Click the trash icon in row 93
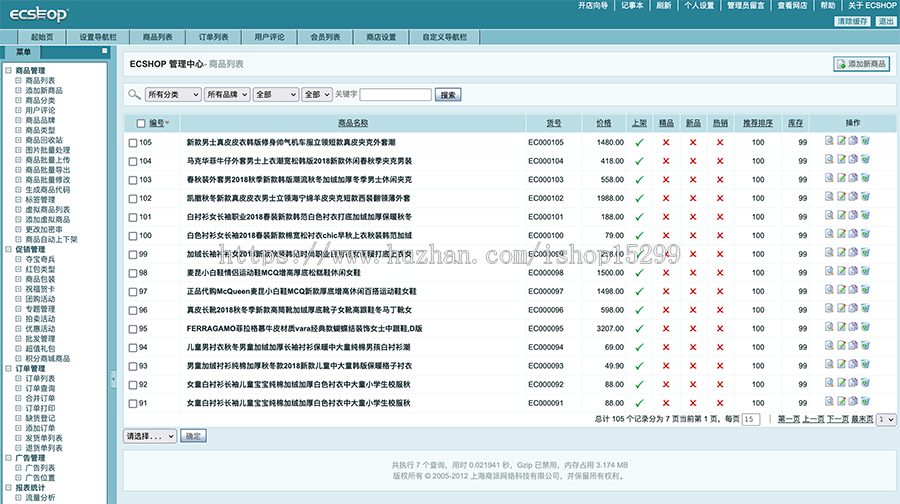 click(865, 364)
